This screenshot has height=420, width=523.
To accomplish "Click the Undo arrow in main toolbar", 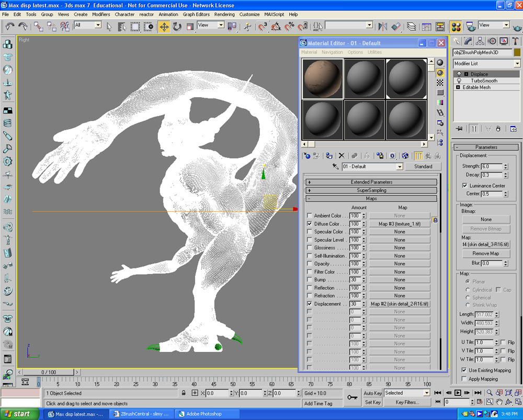I will point(9,26).
